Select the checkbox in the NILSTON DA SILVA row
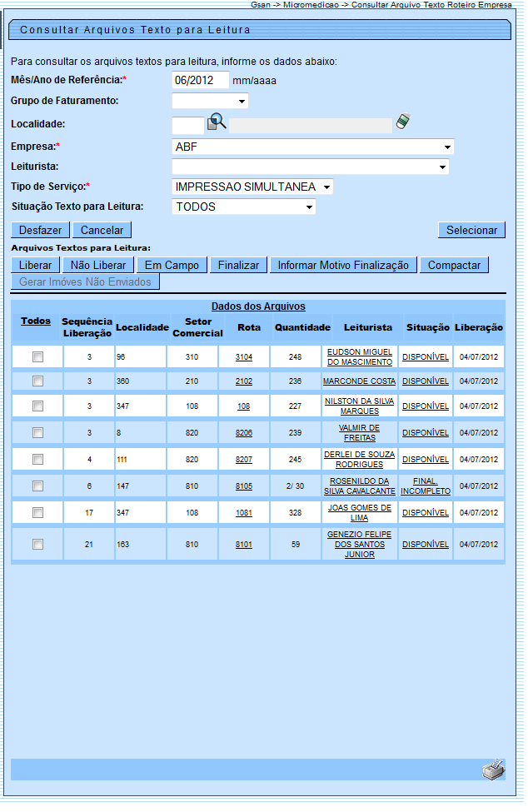This screenshot has height=812, width=528. pyautogui.click(x=37, y=406)
